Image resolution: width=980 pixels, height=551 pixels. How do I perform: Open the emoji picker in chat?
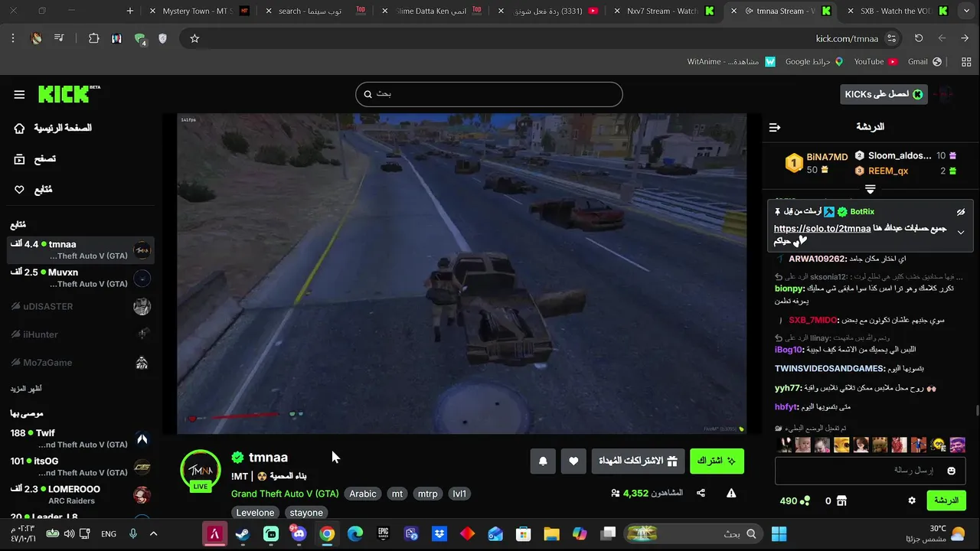pos(952,471)
